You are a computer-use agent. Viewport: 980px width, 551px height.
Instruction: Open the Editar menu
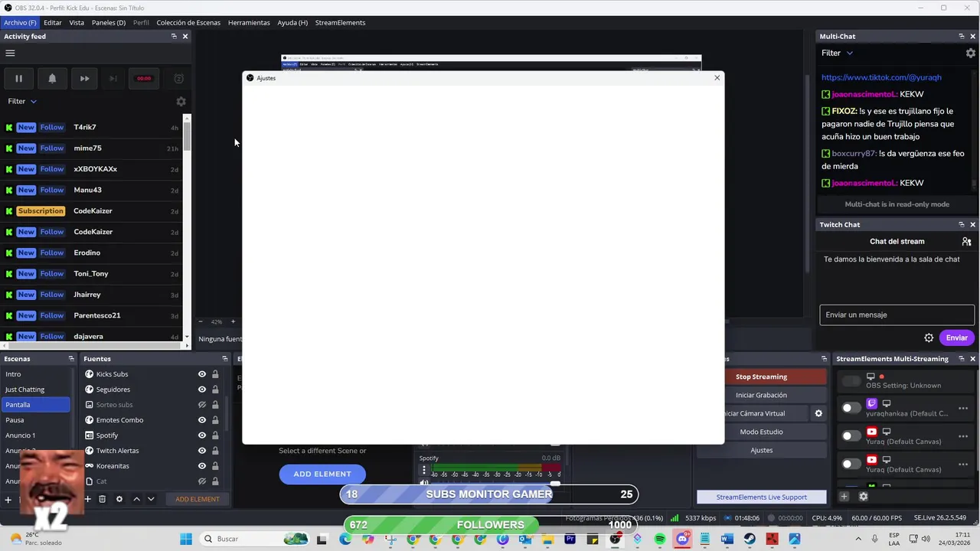pos(53,22)
